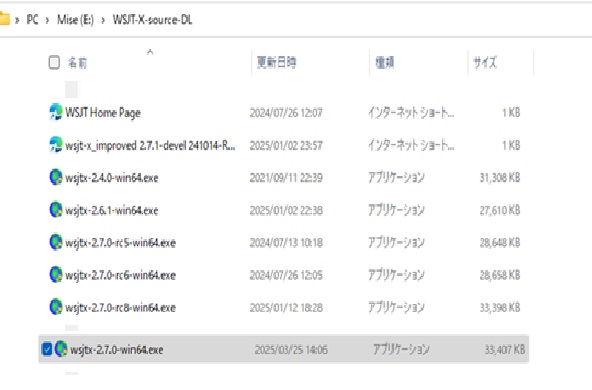This screenshot has height=390, width=592.
Task: Click the sort arrow above name column
Action: (150, 52)
